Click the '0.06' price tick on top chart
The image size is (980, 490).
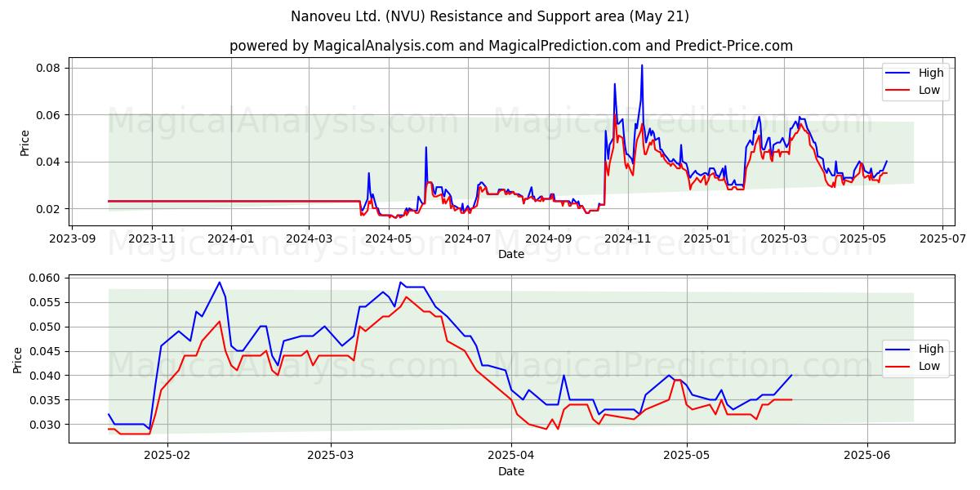point(50,115)
